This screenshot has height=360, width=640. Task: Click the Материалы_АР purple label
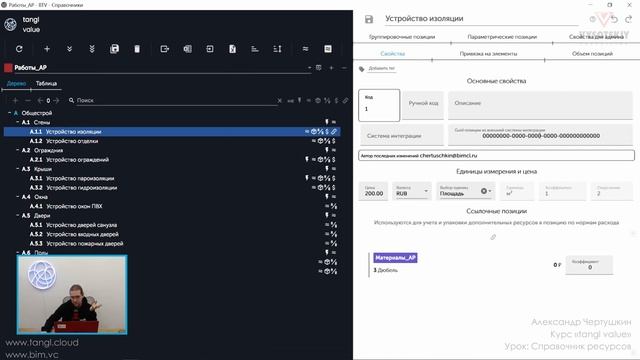395,258
